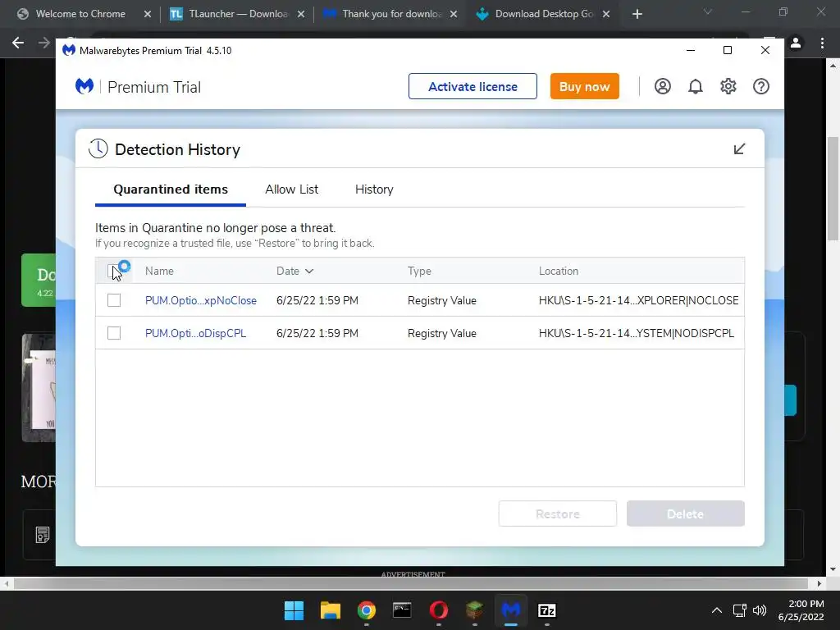Switch to TLauncher browser tab
840x630 pixels.
(236, 14)
